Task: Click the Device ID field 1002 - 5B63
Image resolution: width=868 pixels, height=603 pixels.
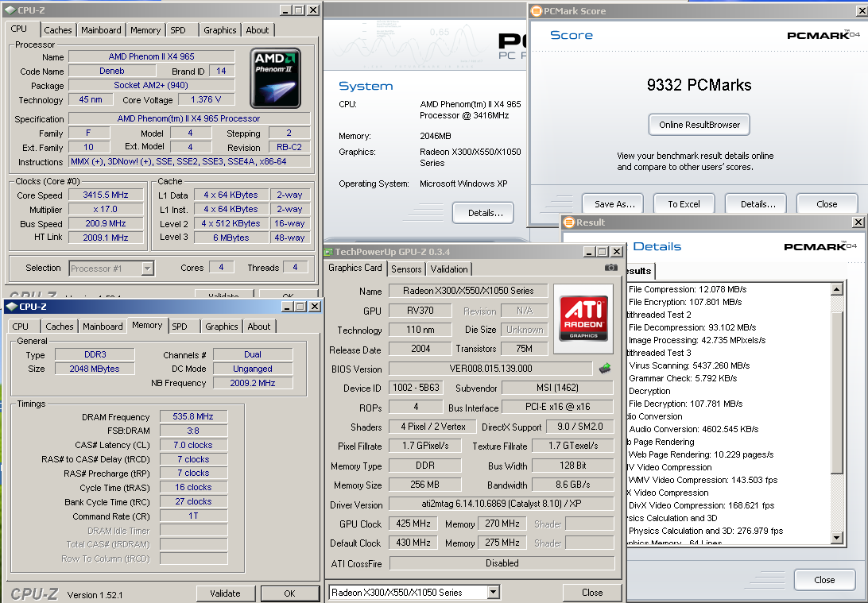Action: (416, 388)
